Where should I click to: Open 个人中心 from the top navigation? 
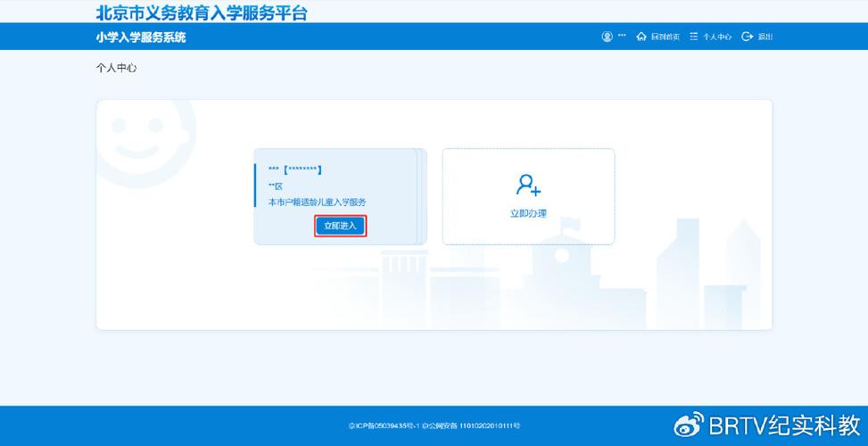tap(717, 37)
